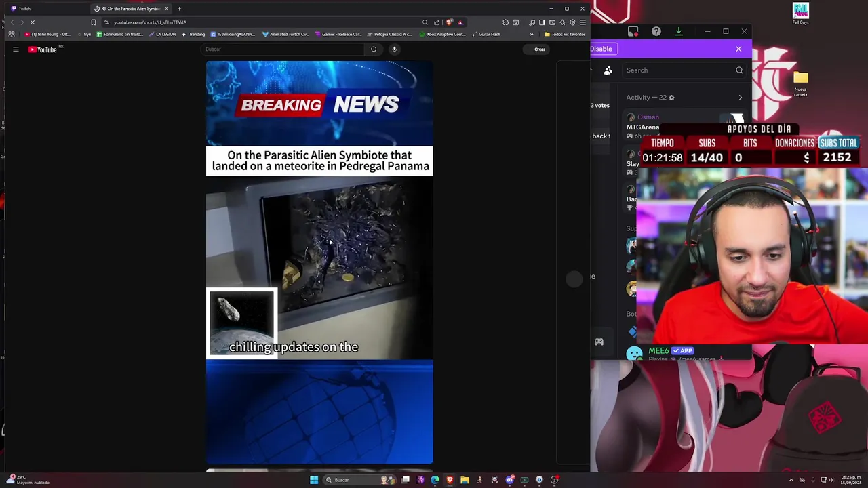The height and width of the screenshot is (488, 868).
Task: Open the Todos los favoritos folder
Action: [x=565, y=34]
